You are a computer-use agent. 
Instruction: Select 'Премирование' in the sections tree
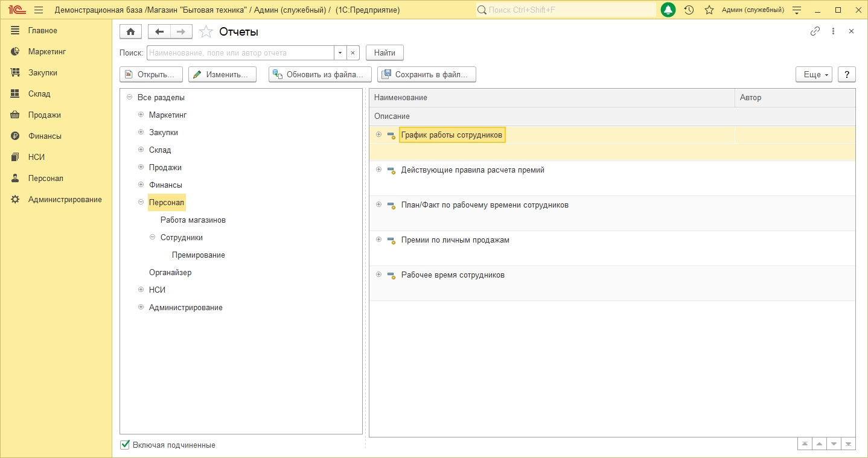pos(198,255)
